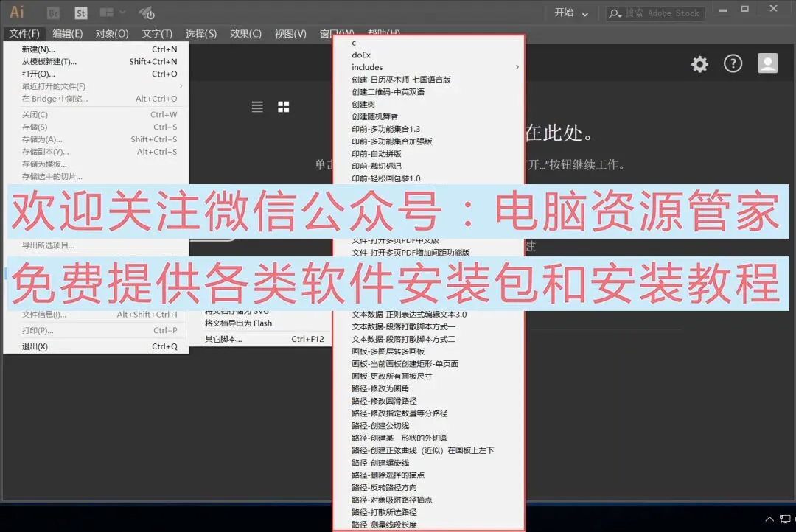The image size is (796, 532).
Task: Open the 编辑(E) menu
Action: point(68,33)
